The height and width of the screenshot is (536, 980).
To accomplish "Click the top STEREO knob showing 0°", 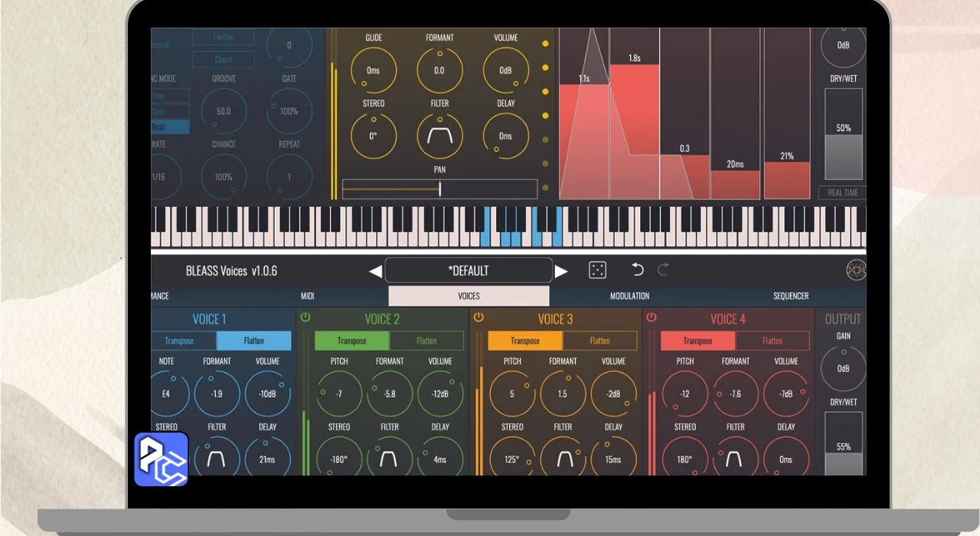I will (x=373, y=136).
